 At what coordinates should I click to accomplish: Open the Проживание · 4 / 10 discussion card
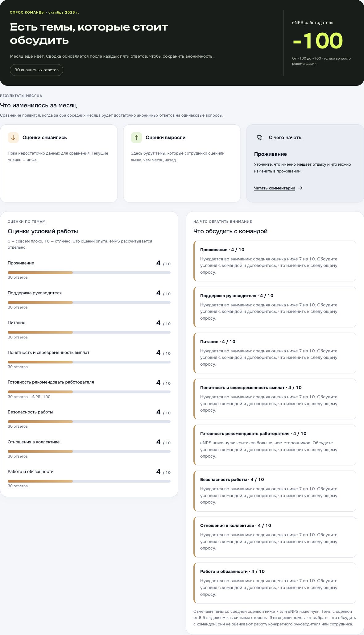point(275,261)
